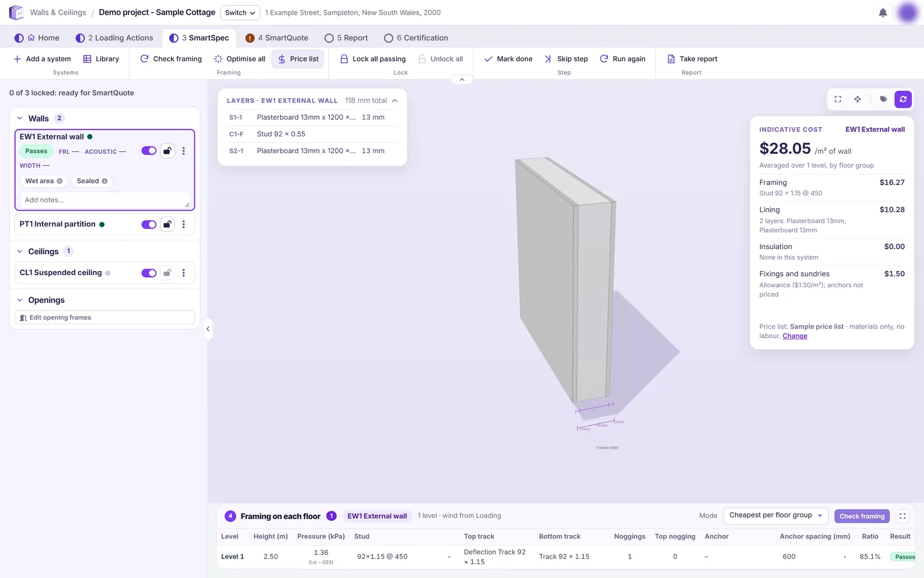Click the Sealed info icon
Screen dimensions: 924x578
[x=105, y=181]
